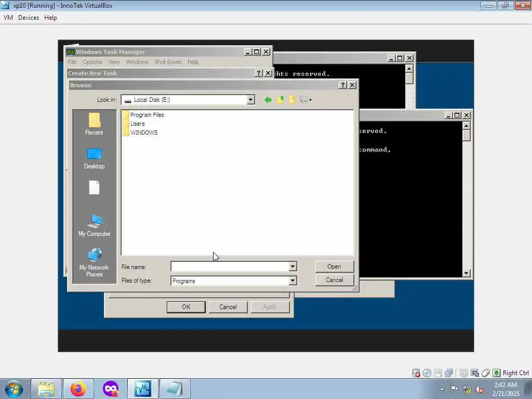Show hidden system tray icons
The width and height of the screenshot is (532, 399).
pyautogui.click(x=442, y=390)
